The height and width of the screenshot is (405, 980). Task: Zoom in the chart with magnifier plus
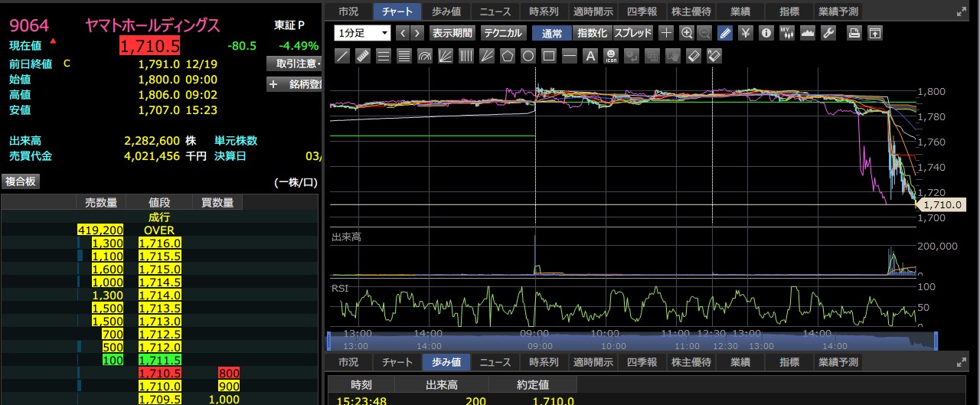coord(686,33)
